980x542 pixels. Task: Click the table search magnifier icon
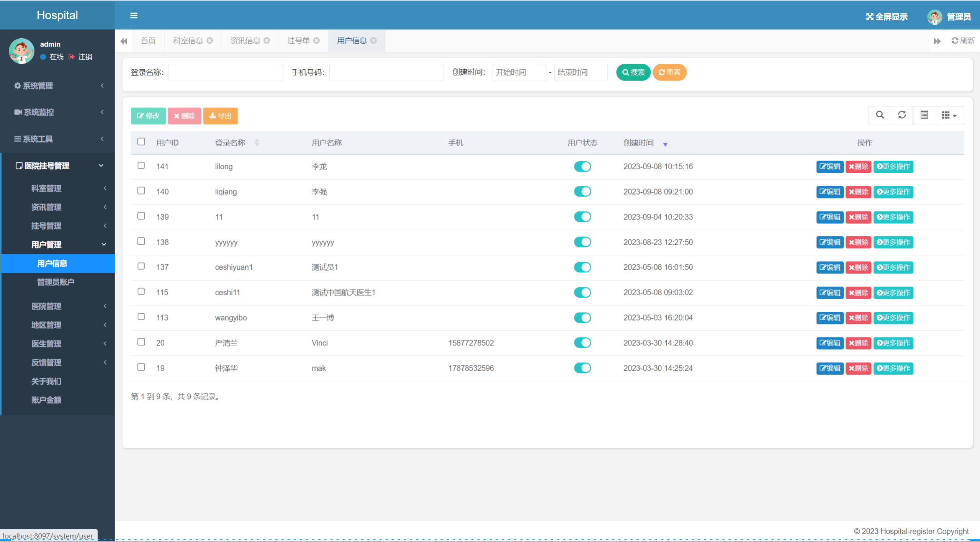880,115
